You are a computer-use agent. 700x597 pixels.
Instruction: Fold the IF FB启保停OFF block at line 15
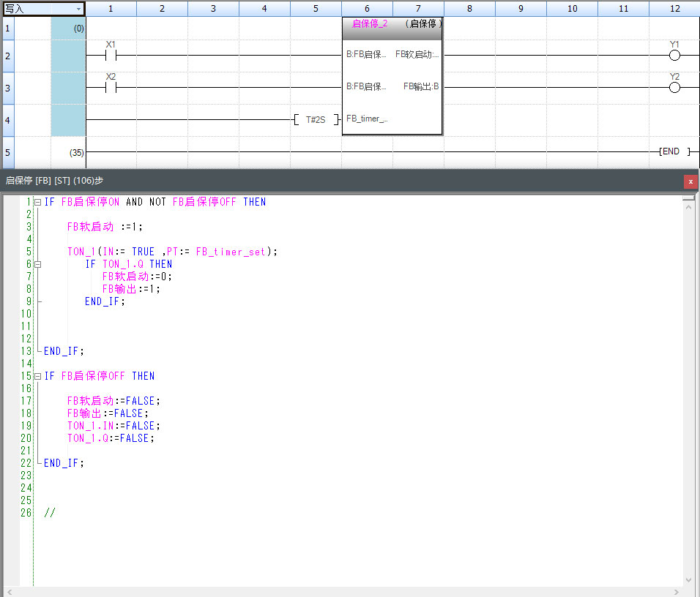(37, 376)
